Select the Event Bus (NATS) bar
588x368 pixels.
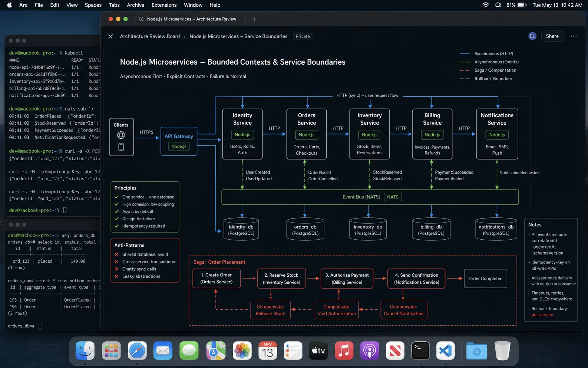click(x=370, y=197)
